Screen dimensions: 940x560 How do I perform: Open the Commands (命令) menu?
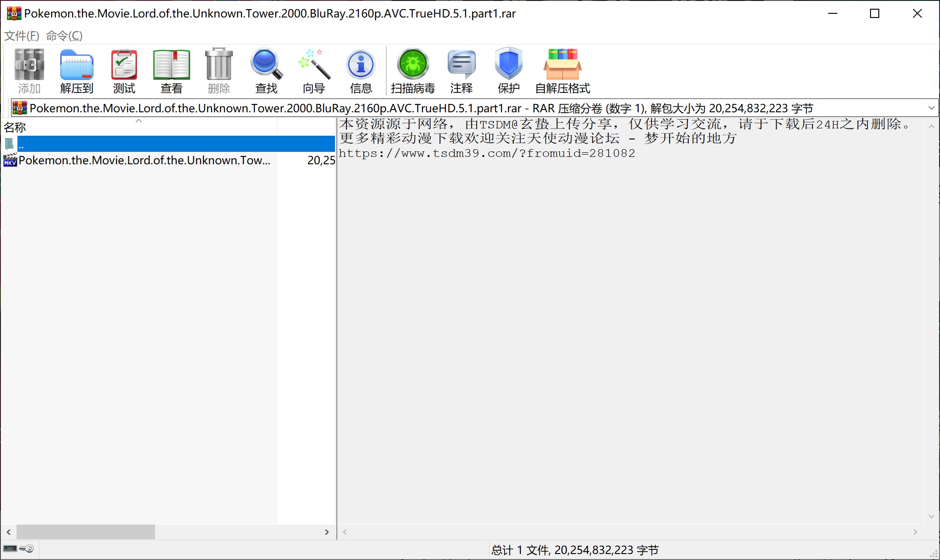click(64, 35)
